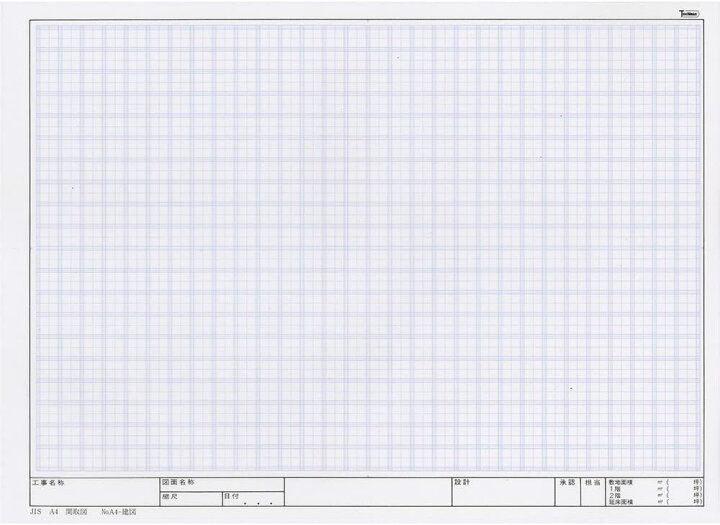Viewport: 720px width, 525px height.
Task: Select the 延床面積 row label
Action: (x=621, y=502)
